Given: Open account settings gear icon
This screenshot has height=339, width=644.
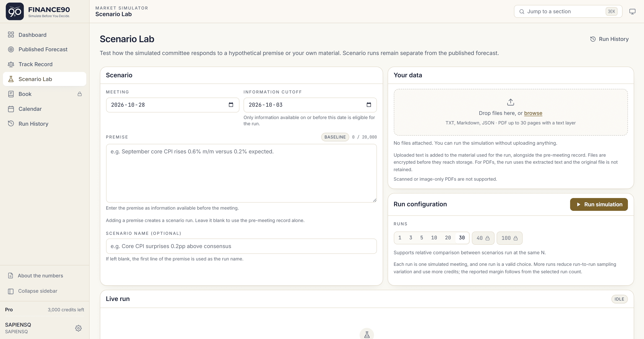Looking at the screenshot, I should pos(78,328).
